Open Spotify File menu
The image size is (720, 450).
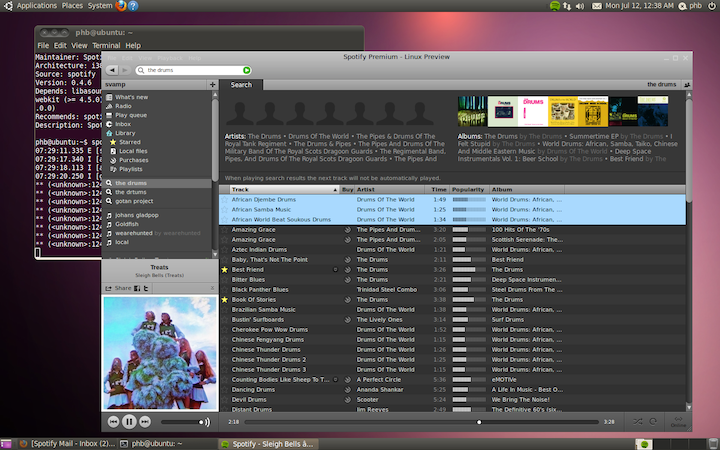pos(112,58)
